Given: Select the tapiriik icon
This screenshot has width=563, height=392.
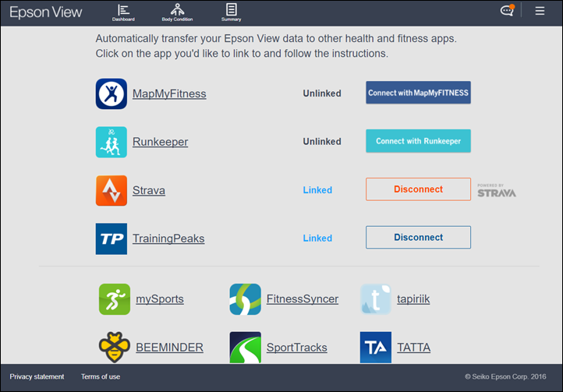Looking at the screenshot, I should click(x=375, y=298).
